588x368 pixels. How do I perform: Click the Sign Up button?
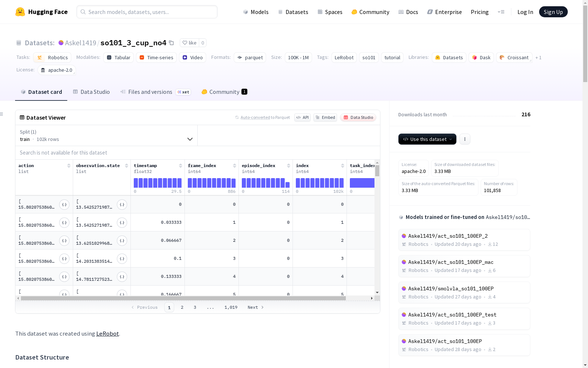coord(553,12)
